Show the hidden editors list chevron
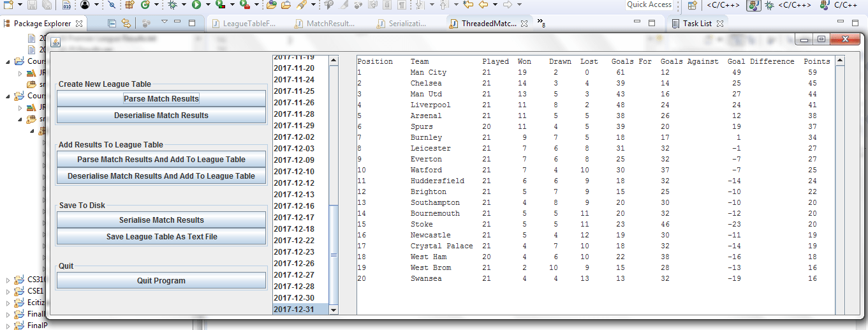Screen dimensions: 868x330 click(541, 23)
